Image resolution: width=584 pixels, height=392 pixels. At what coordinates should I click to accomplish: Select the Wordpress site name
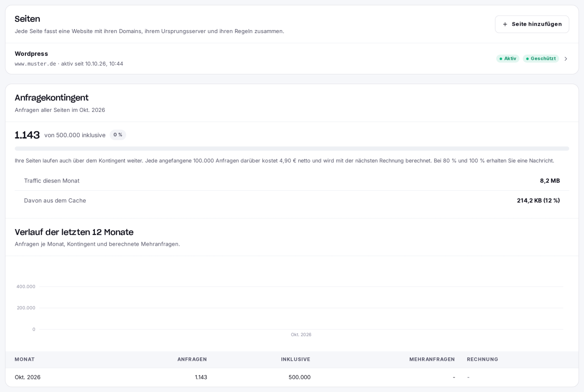point(31,53)
